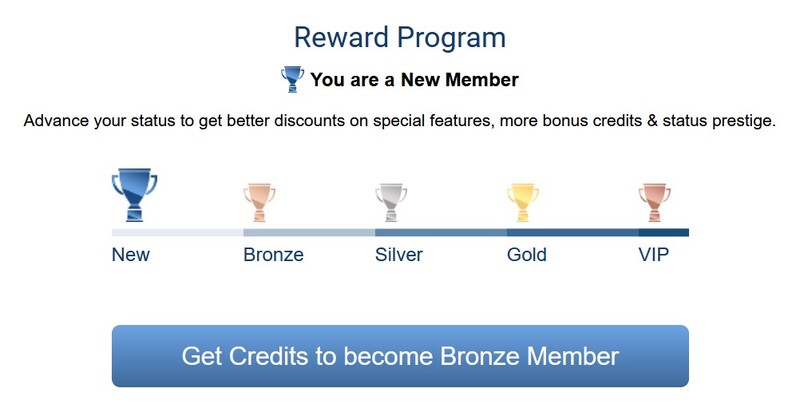Click the VIP status label
The height and width of the screenshot is (416, 800).
654,254
